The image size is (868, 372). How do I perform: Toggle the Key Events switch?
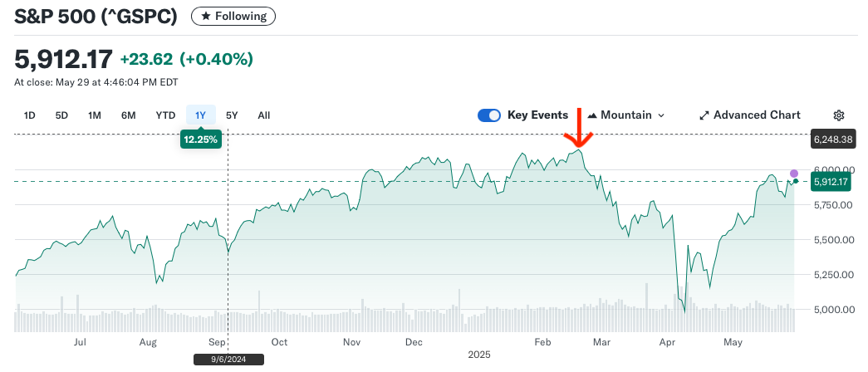tap(488, 115)
